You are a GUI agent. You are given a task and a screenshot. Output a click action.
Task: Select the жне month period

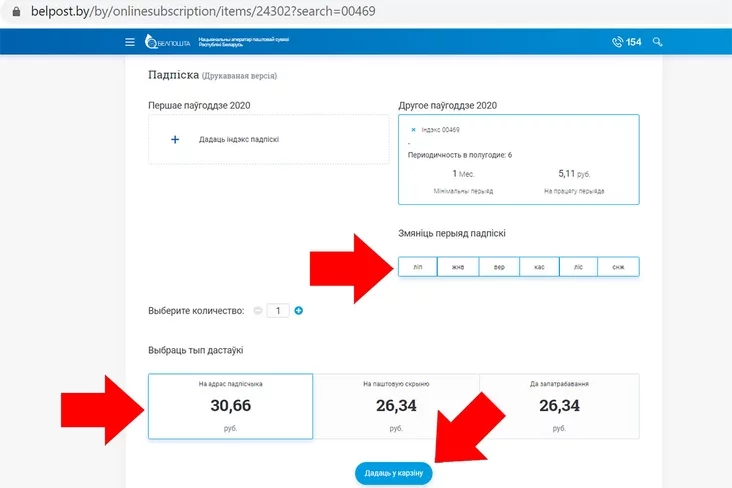[458, 267]
